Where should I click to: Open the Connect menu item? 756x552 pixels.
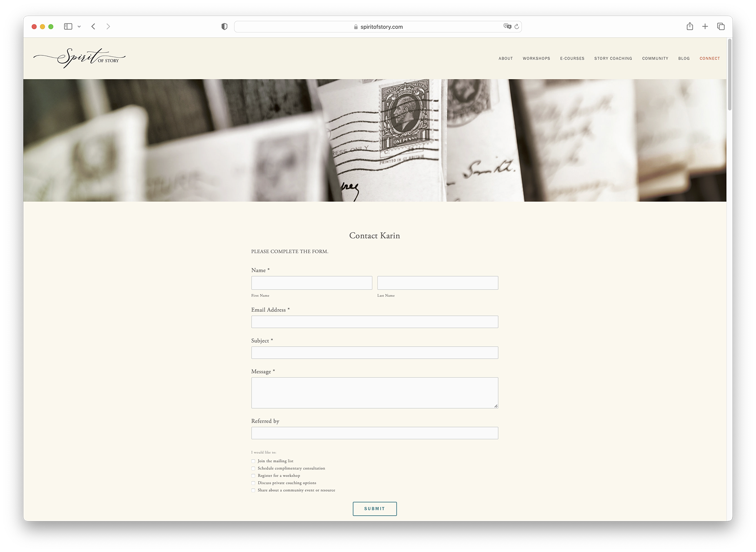(710, 58)
